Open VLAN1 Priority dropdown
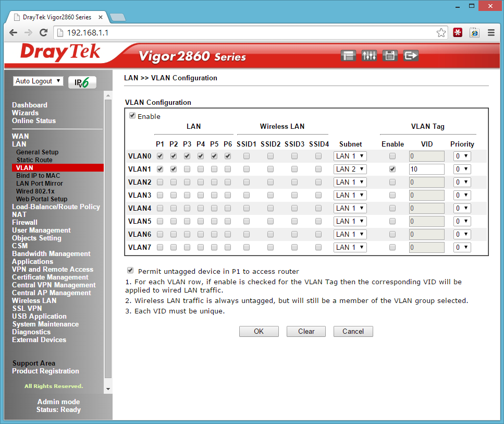 point(462,169)
